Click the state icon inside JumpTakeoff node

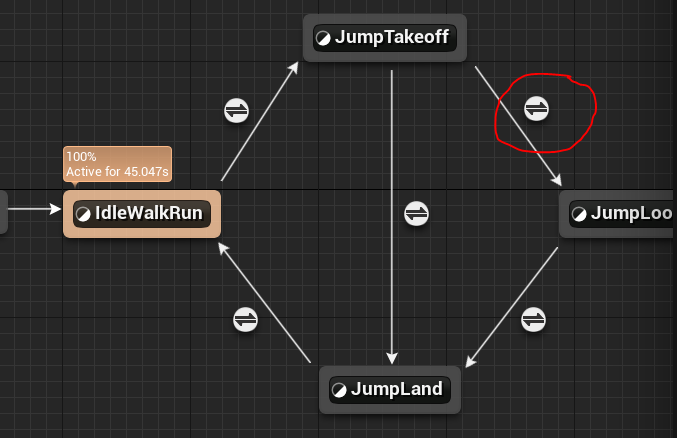coord(323,39)
